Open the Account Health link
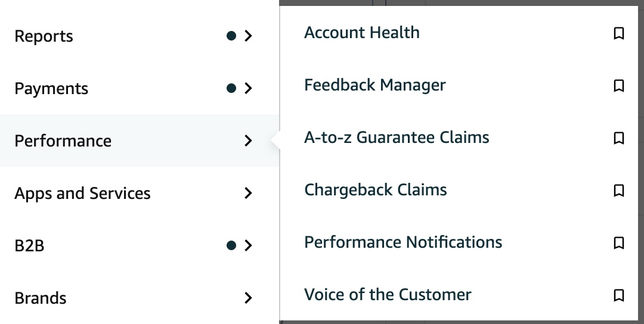This screenshot has width=644, height=324. coord(362,33)
